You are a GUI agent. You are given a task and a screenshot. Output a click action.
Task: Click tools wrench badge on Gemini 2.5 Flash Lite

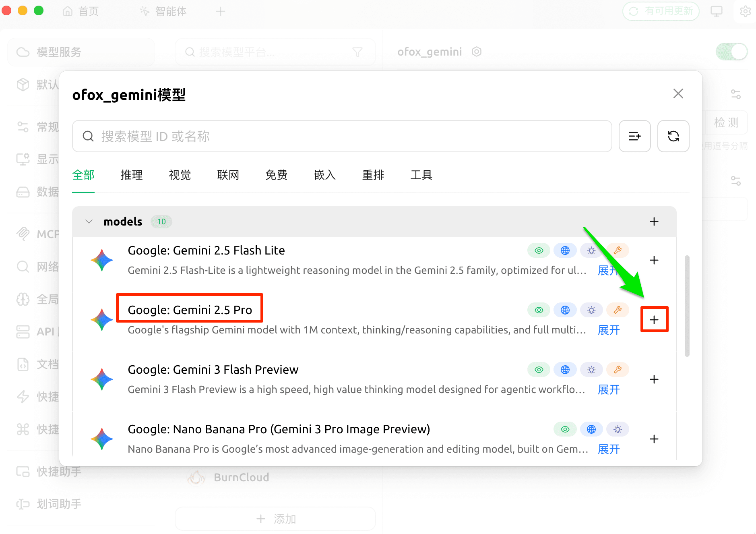(618, 250)
